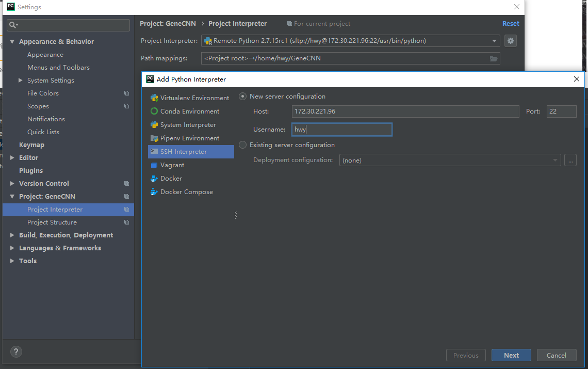This screenshot has width=588, height=369.
Task: Click the System Interpreter python icon
Action: coord(154,124)
